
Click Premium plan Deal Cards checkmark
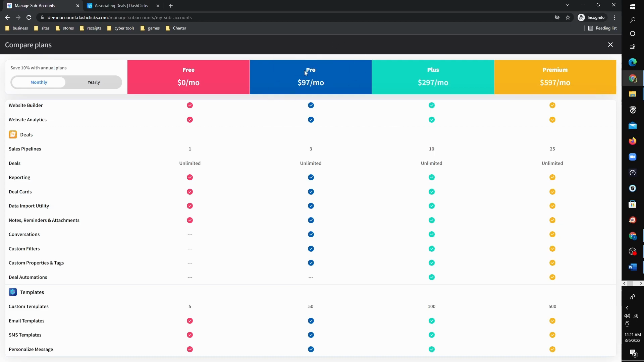[552, 192]
